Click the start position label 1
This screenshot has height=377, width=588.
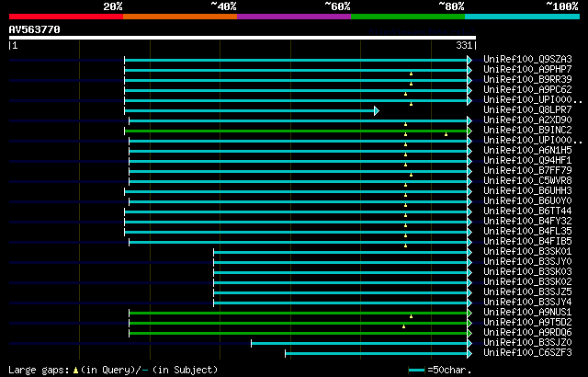pyautogui.click(x=15, y=45)
